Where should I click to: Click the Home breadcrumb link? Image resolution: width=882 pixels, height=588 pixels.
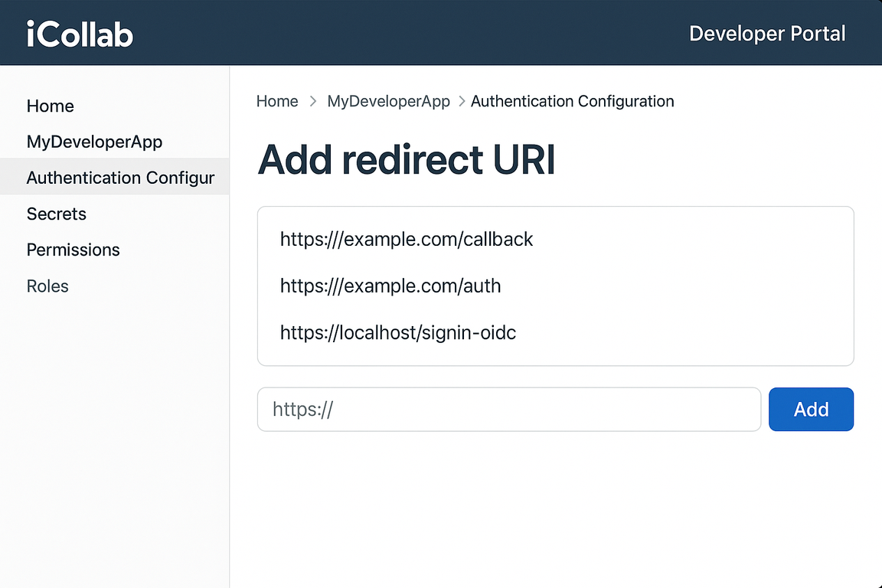277,101
